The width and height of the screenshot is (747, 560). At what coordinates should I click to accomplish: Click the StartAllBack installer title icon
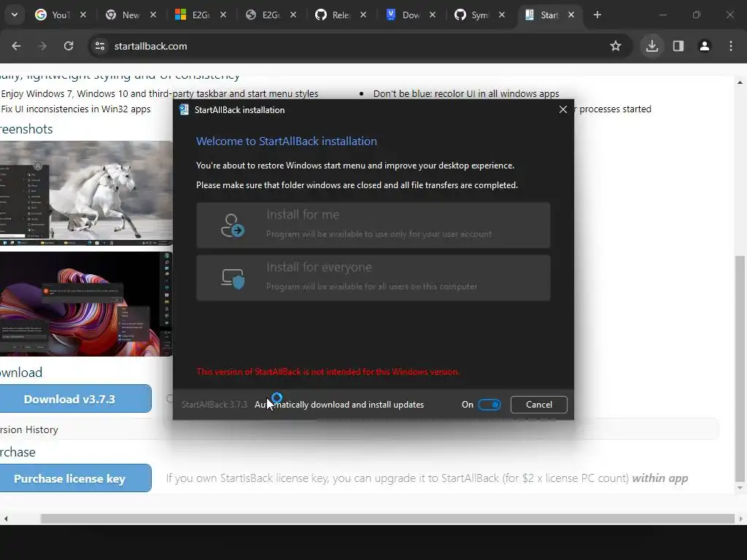tap(184, 109)
